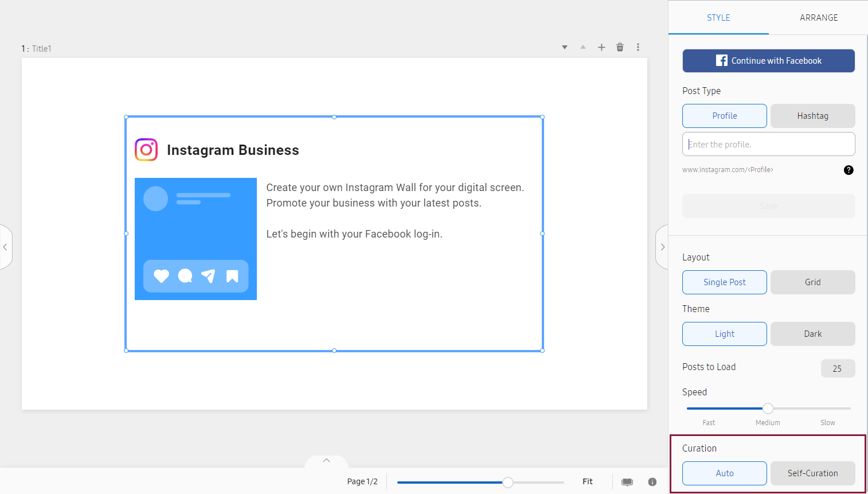Click the heart icon in the preview image
Viewport: 868px width, 494px height.
tap(162, 276)
